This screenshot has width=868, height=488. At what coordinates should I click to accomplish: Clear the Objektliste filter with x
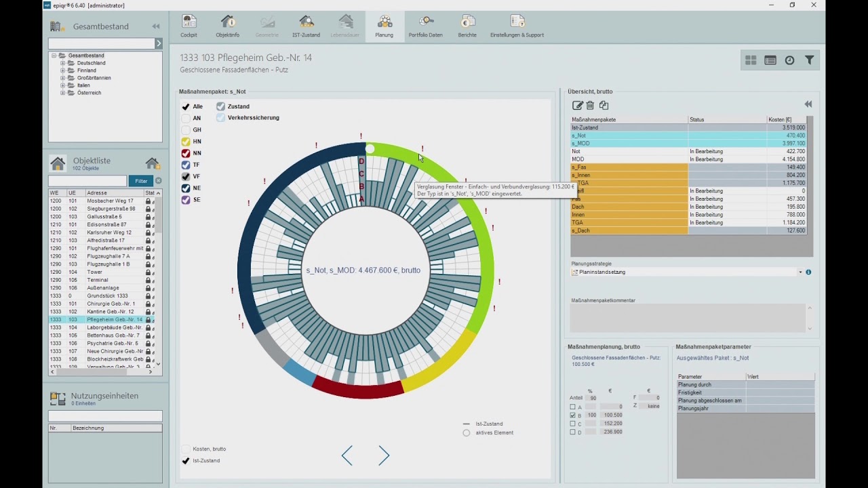click(x=159, y=181)
